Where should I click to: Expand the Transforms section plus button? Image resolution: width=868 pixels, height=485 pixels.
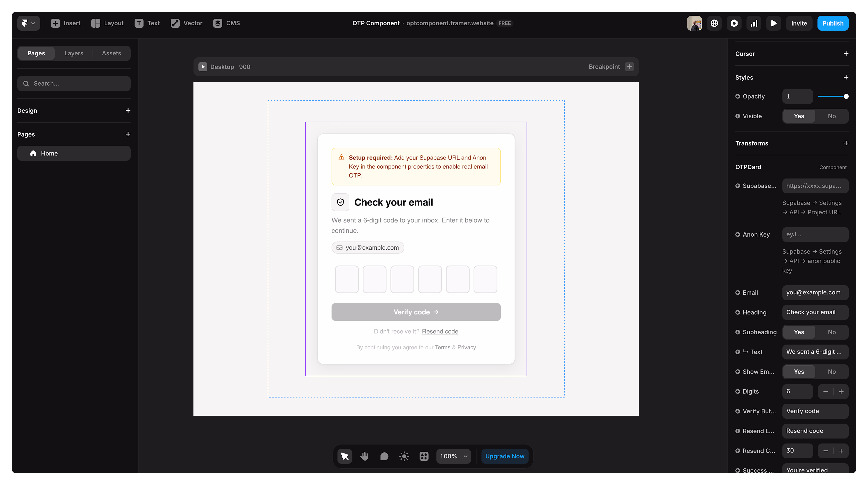[x=846, y=143]
